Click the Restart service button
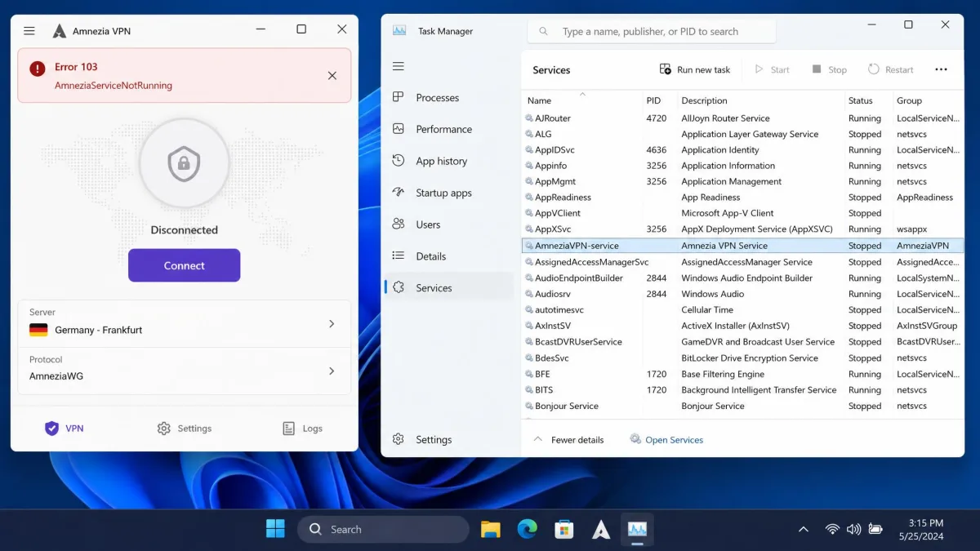This screenshot has height=551, width=980. pos(891,69)
